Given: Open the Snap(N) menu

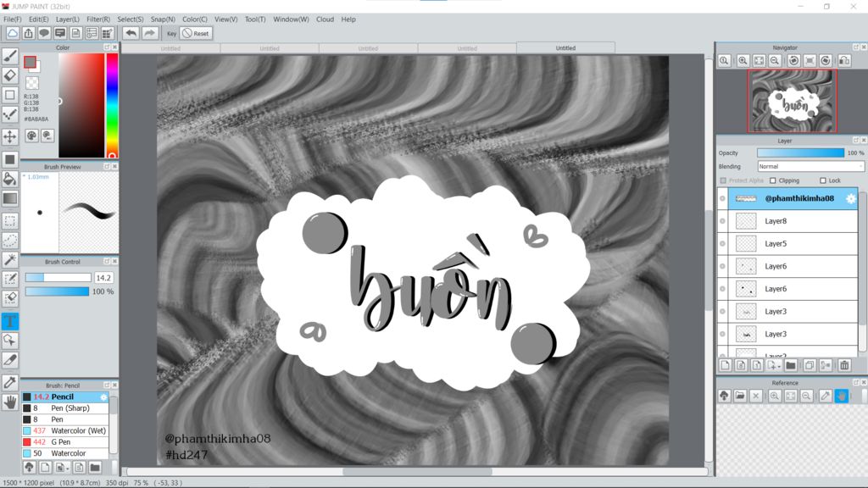Looking at the screenshot, I should (163, 19).
